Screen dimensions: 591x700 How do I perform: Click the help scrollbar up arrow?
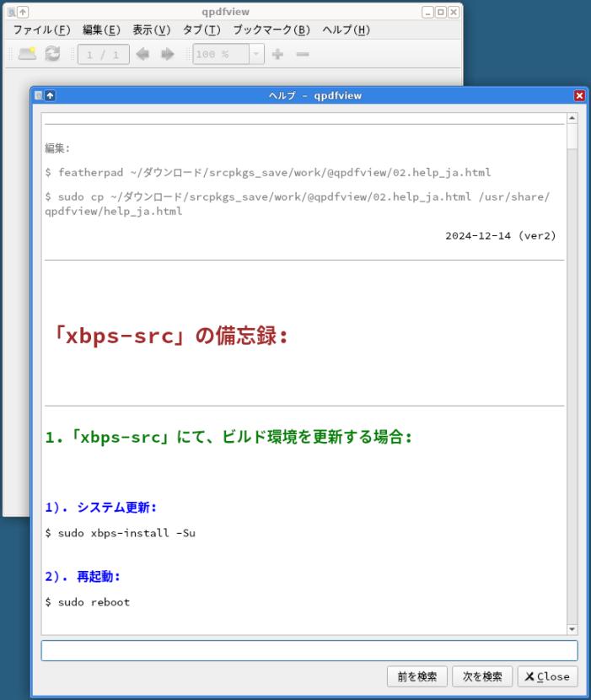point(572,118)
